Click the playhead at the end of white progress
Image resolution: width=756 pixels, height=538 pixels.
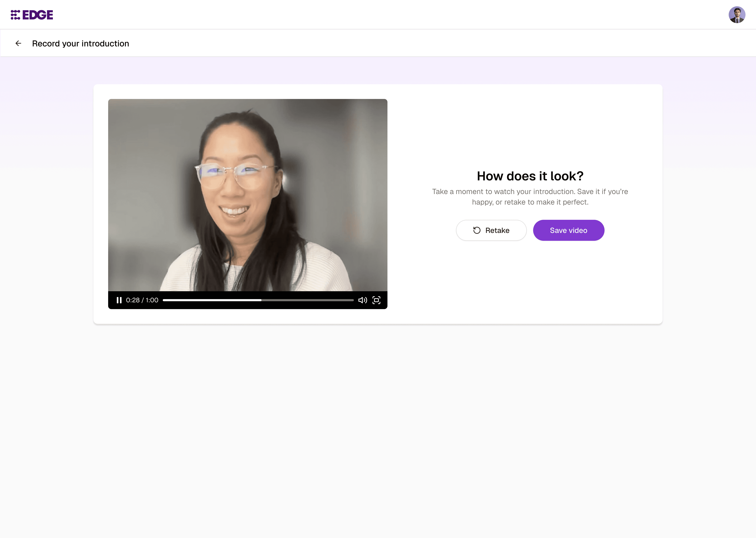coord(261,300)
